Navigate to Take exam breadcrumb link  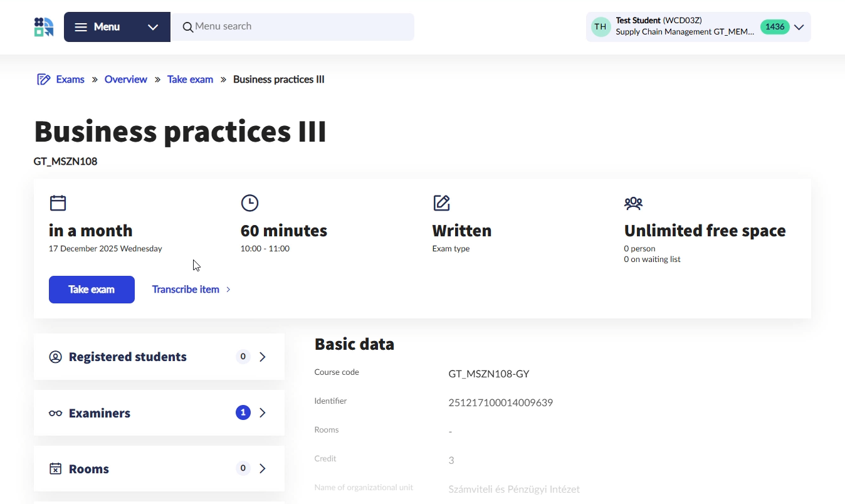190,80
